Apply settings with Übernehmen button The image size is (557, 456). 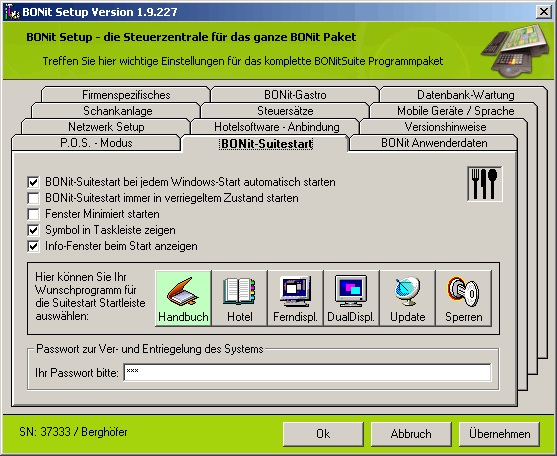(499, 434)
